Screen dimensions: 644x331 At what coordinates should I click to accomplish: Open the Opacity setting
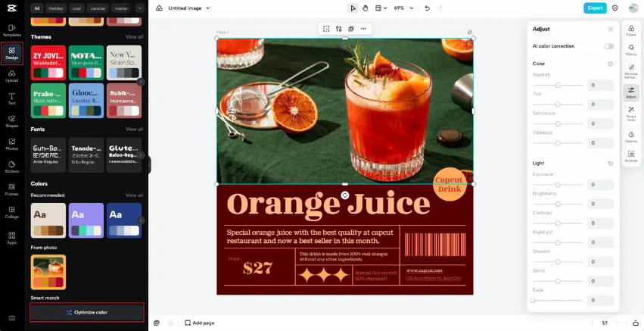click(x=631, y=137)
